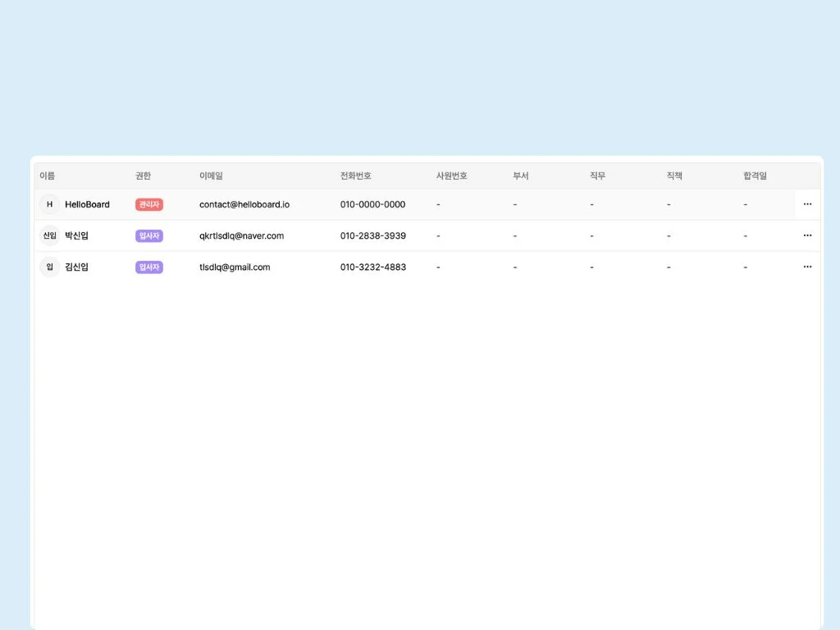Open the three-dot menu for 김신입
This screenshot has height=630, width=840.
point(807,267)
